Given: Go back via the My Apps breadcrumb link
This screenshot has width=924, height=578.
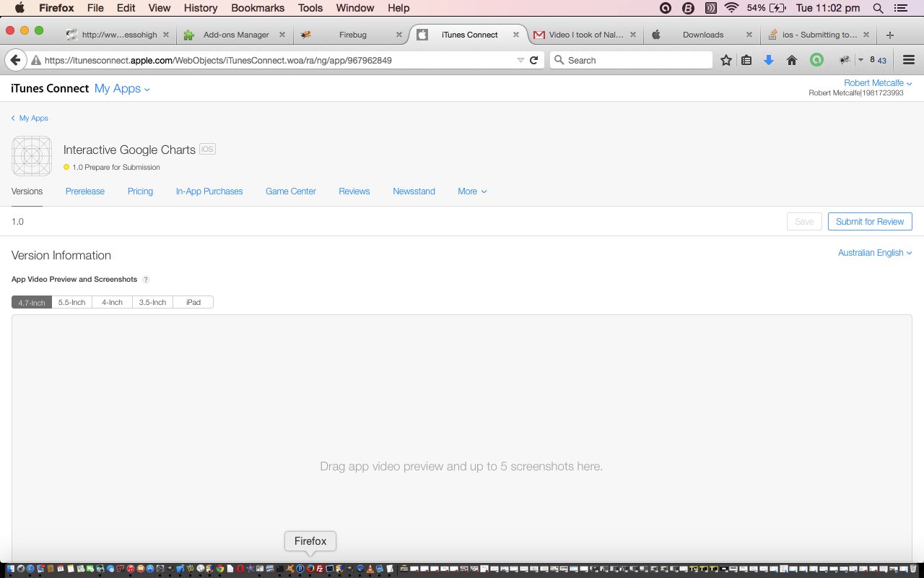Looking at the screenshot, I should tap(30, 118).
